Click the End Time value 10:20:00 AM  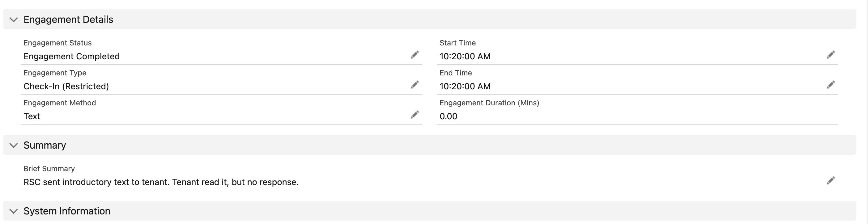[x=465, y=86]
